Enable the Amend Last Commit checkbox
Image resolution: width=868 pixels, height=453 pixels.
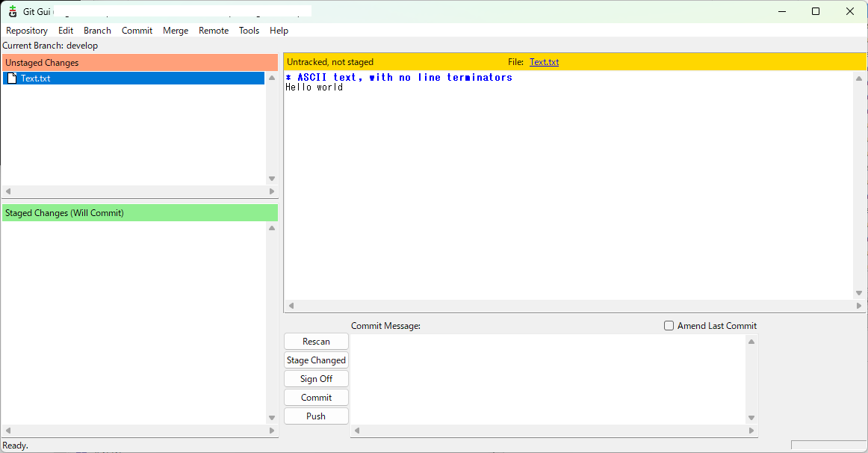coord(669,325)
